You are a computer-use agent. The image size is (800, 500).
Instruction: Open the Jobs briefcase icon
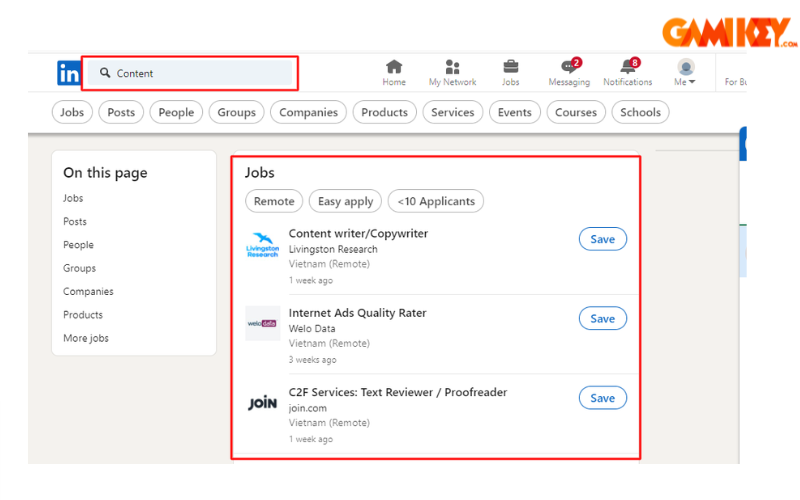(510, 67)
